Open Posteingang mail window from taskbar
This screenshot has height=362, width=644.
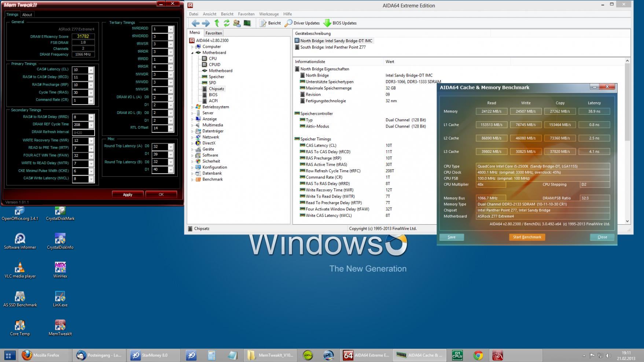click(x=99, y=355)
